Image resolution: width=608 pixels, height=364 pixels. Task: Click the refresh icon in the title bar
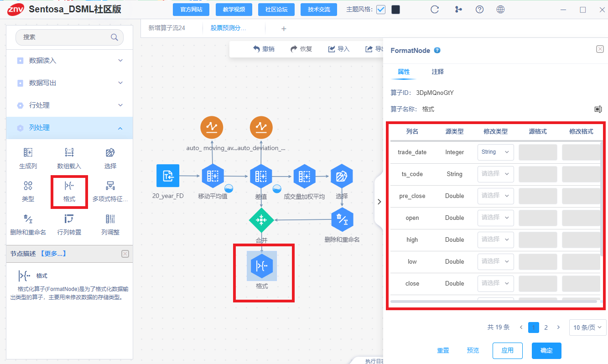click(435, 10)
